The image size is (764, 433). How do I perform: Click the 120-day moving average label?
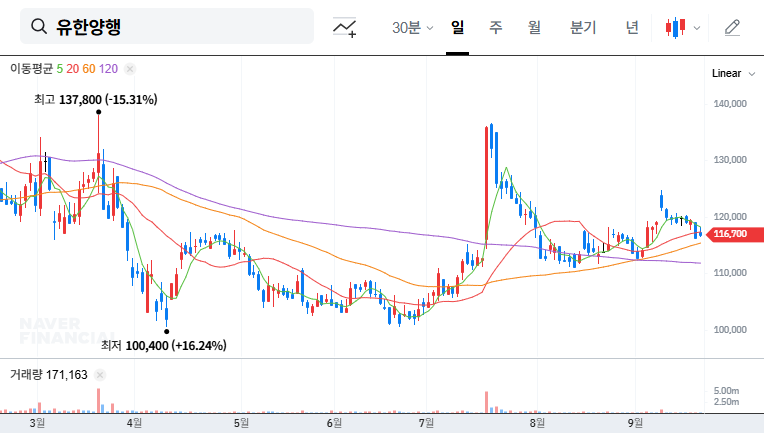[108, 69]
